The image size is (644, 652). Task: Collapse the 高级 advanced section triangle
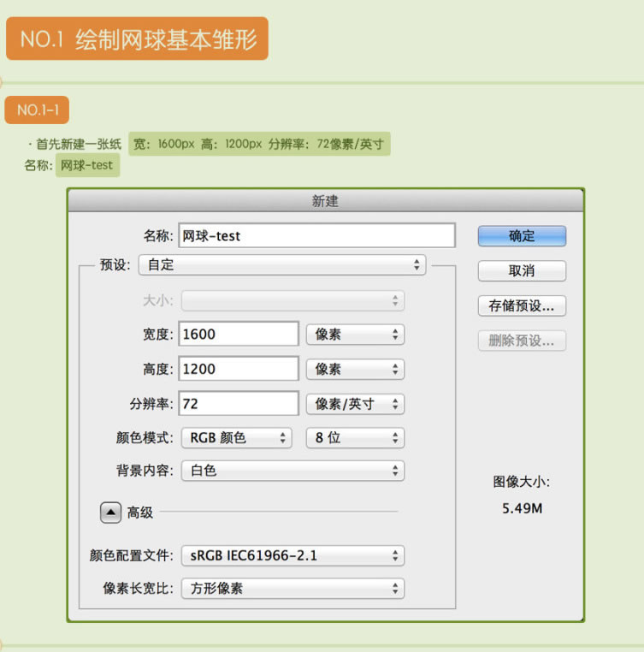(110, 513)
